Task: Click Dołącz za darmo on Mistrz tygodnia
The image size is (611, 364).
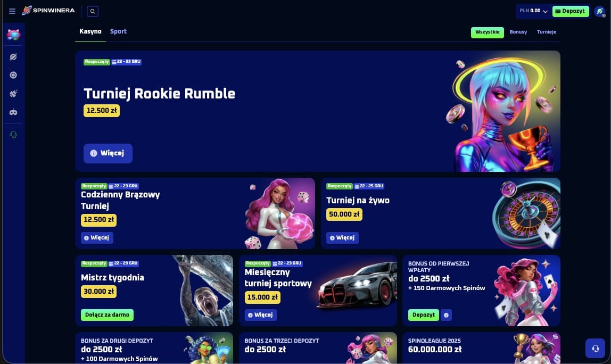Action: click(107, 315)
